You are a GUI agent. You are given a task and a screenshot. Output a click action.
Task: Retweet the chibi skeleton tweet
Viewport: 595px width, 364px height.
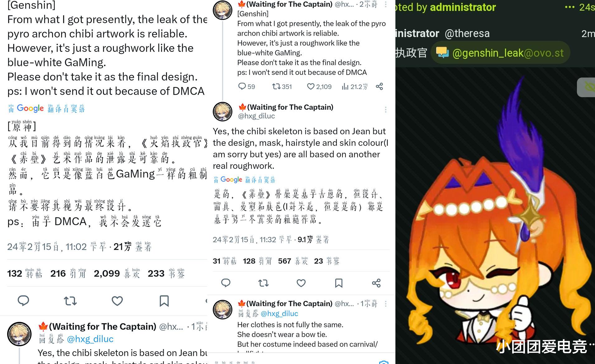(263, 283)
